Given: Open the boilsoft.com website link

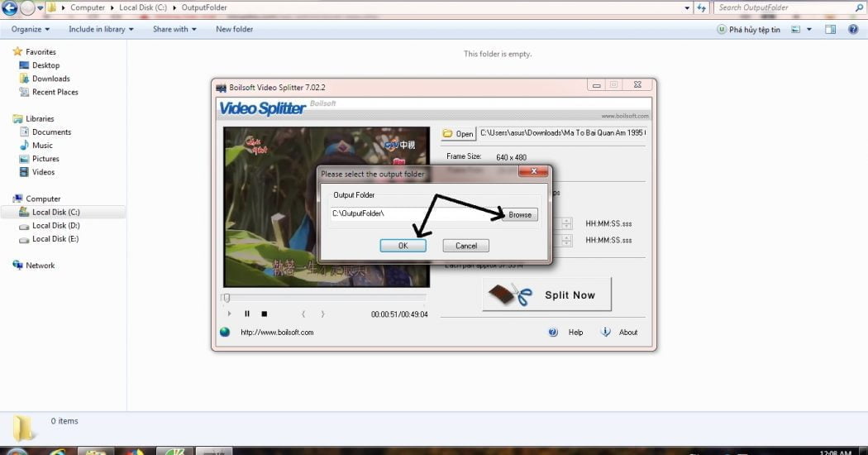Looking at the screenshot, I should pos(277,333).
